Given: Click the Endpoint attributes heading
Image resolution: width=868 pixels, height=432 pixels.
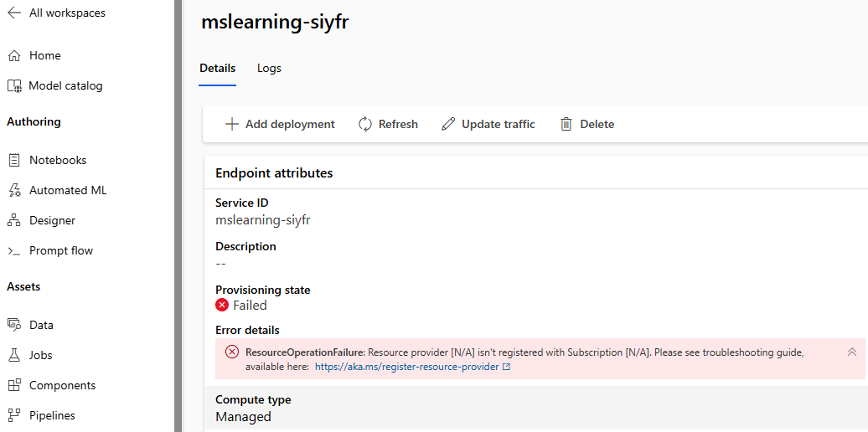Looking at the screenshot, I should (x=274, y=173).
